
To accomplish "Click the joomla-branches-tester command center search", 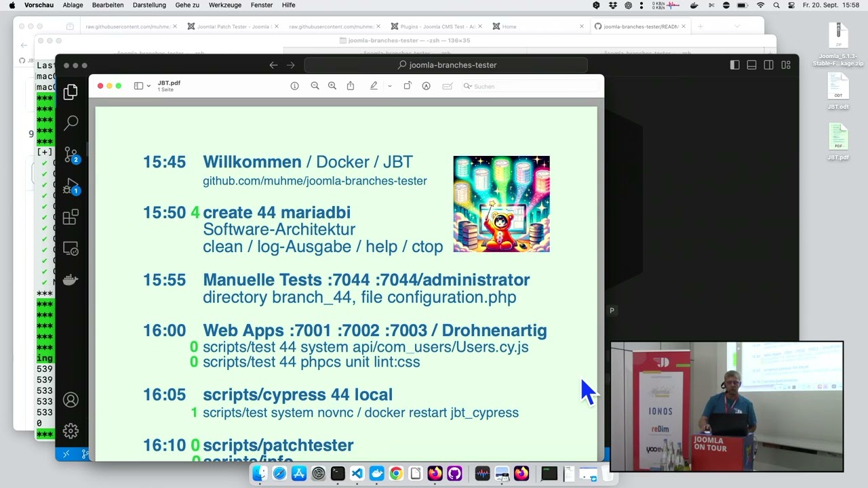I will click(446, 65).
